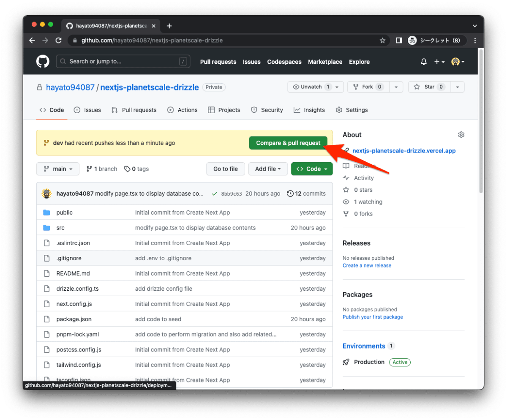
Task: Click the src folder icon
Action: 47,228
